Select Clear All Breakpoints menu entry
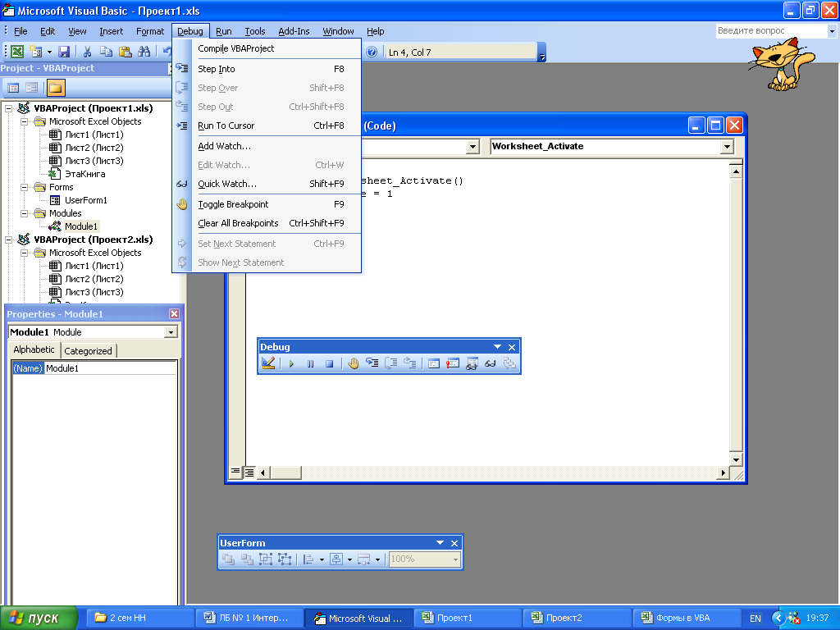840x630 pixels. (x=267, y=223)
